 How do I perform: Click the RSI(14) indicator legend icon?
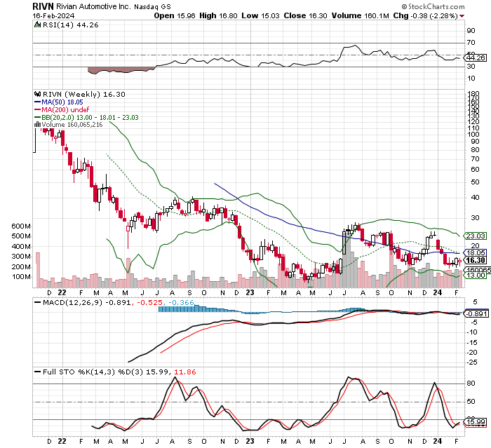[38, 24]
